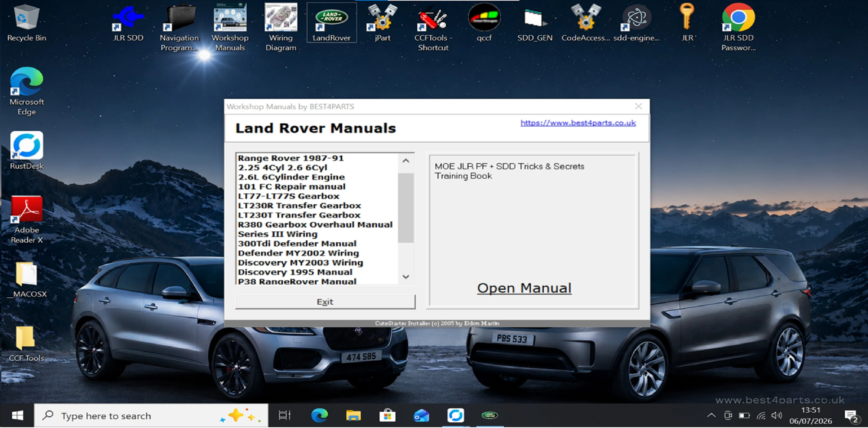868x428 pixels.
Task: Open Outlook from the taskbar
Action: click(421, 416)
